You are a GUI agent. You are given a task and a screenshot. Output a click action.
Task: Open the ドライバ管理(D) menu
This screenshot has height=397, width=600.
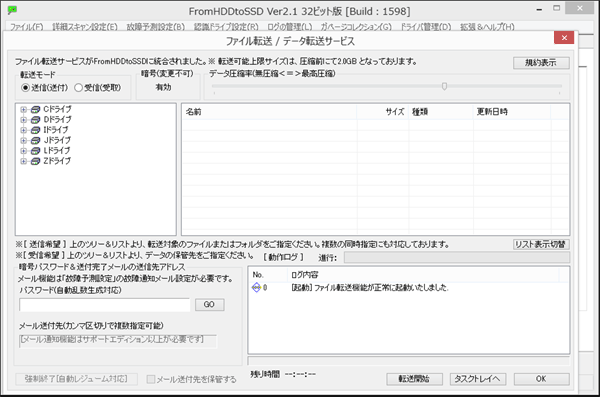426,27
